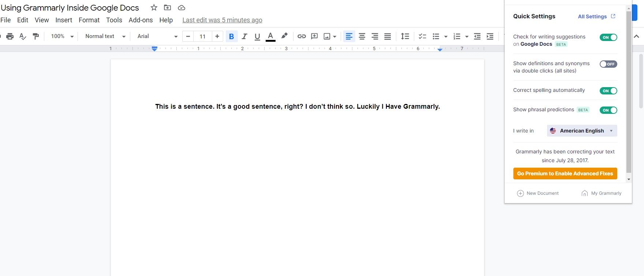Pick a text color from the toolbar
Viewport: 644px width, 276px height.
[270, 36]
